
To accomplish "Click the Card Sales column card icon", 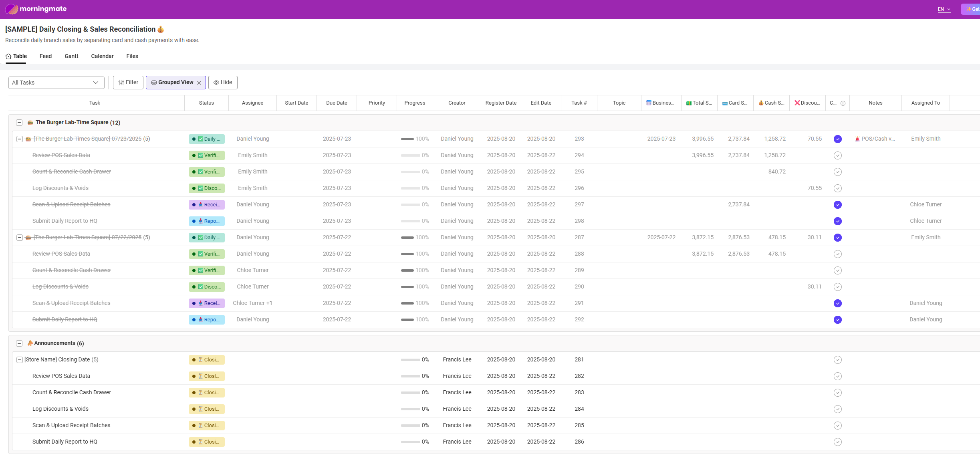I will [x=725, y=103].
